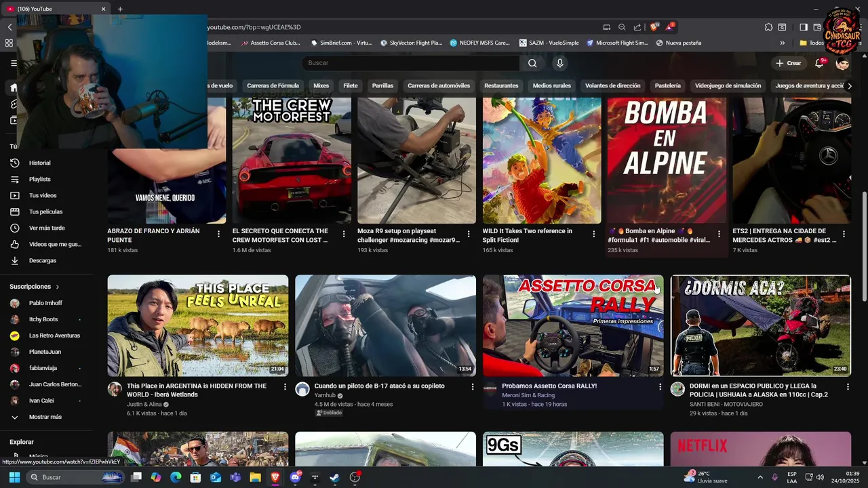Open options for Moza R9 setup short
This screenshot has height=488, width=868.
(469, 234)
